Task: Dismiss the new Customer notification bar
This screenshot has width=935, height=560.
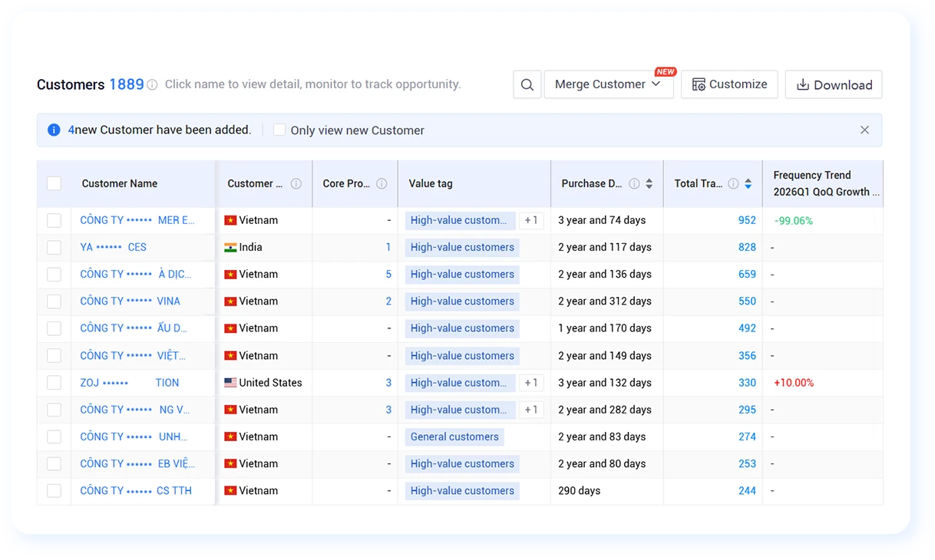Action: 864,130
